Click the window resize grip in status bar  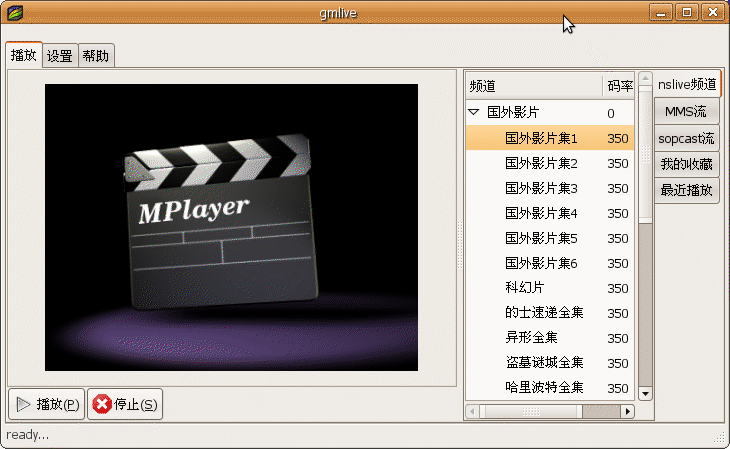click(720, 437)
